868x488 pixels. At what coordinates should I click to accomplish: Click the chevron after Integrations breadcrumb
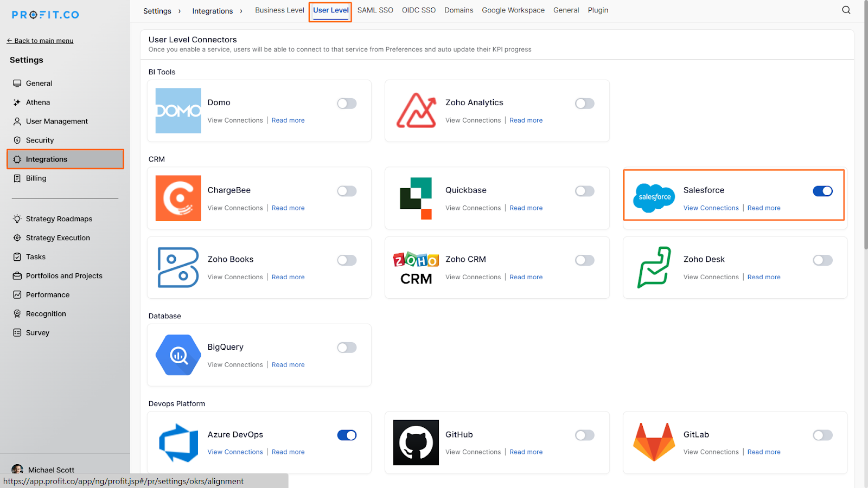pos(241,11)
